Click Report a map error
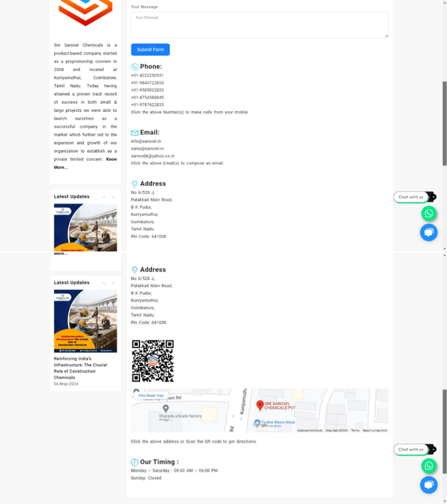Image resolution: width=447 pixels, height=504 pixels. 375,430
